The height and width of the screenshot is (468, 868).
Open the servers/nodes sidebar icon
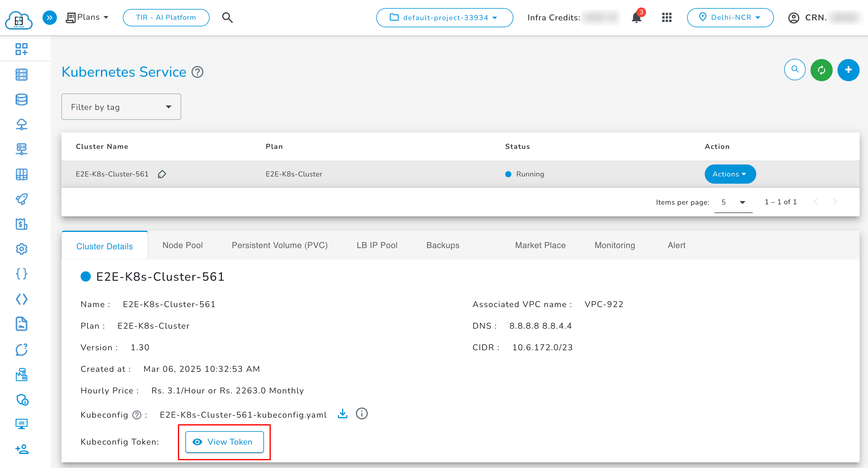[x=22, y=75]
